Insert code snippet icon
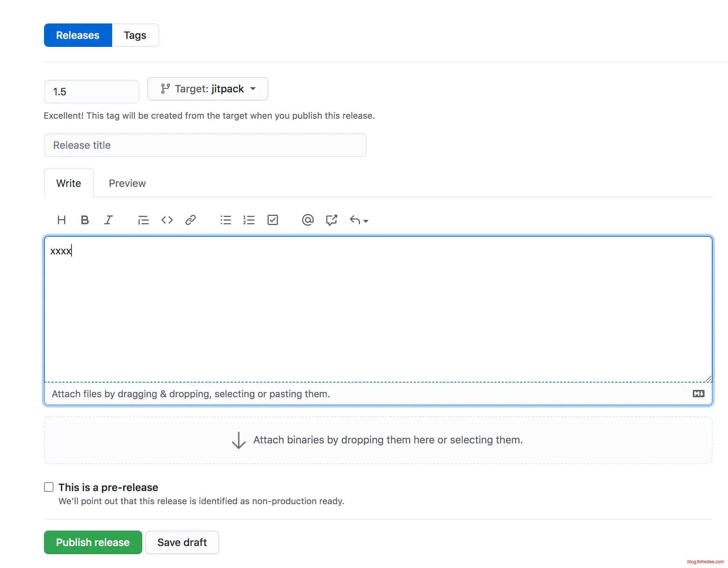The width and height of the screenshot is (728, 568). (167, 220)
